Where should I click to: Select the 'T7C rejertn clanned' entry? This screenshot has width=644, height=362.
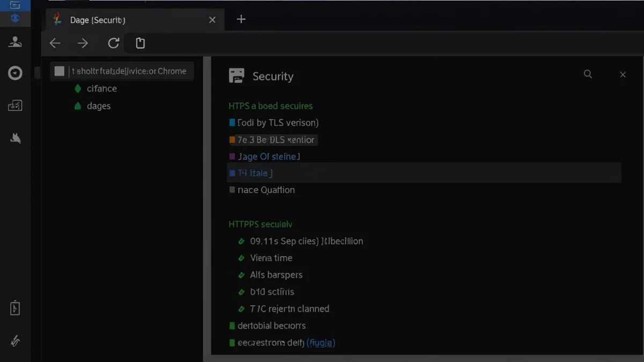click(x=290, y=309)
